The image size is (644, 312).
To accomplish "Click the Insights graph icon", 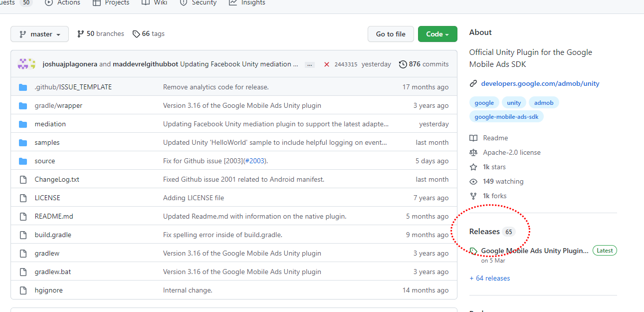I will [233, 2].
